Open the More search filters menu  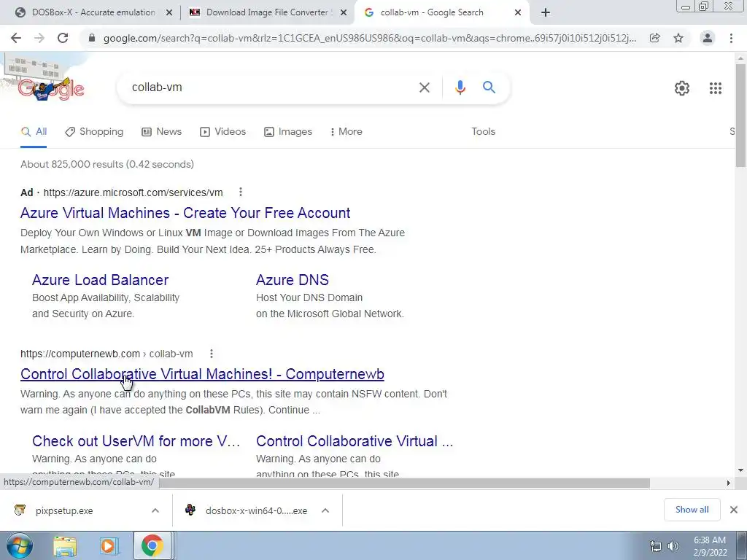[x=347, y=132]
